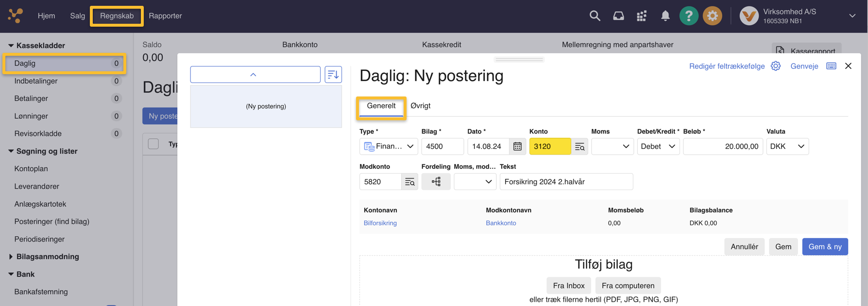This screenshot has width=868, height=306.
Task: Click the Konto account lookup icon
Action: tap(579, 146)
